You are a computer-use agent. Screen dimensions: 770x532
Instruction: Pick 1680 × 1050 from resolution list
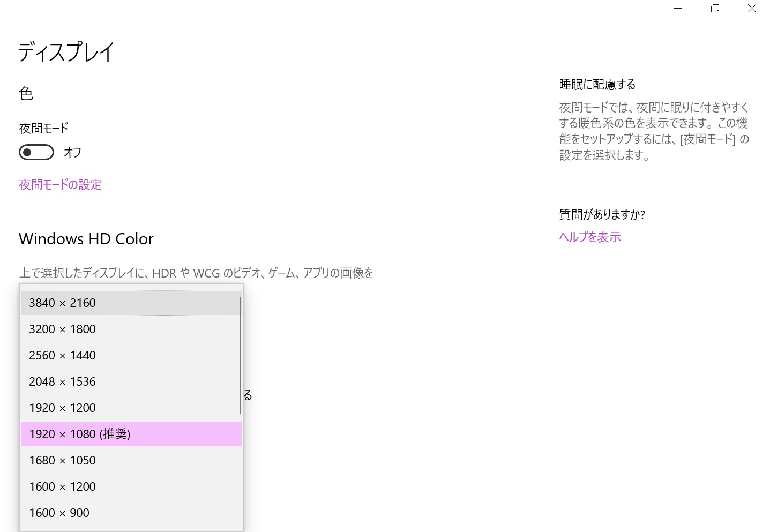click(x=63, y=461)
